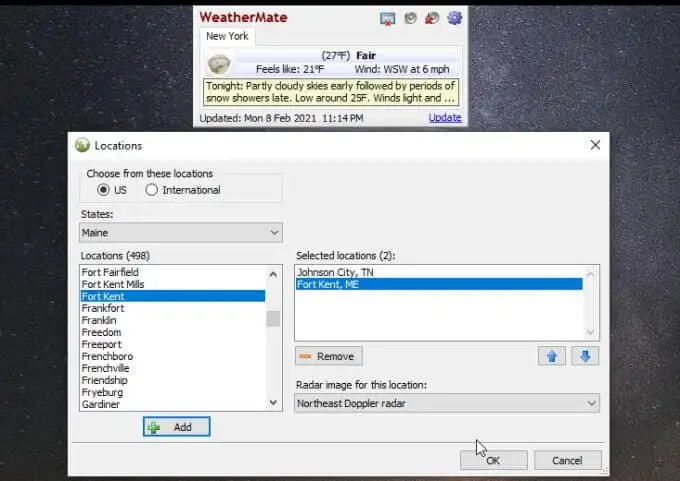Select Frankfort in Locations list

click(173, 308)
